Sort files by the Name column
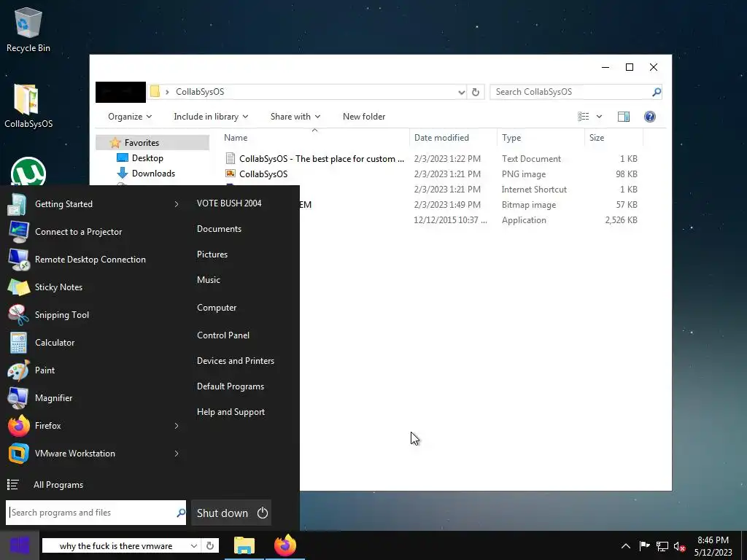Screen dimensions: 747x560 (314, 138)
